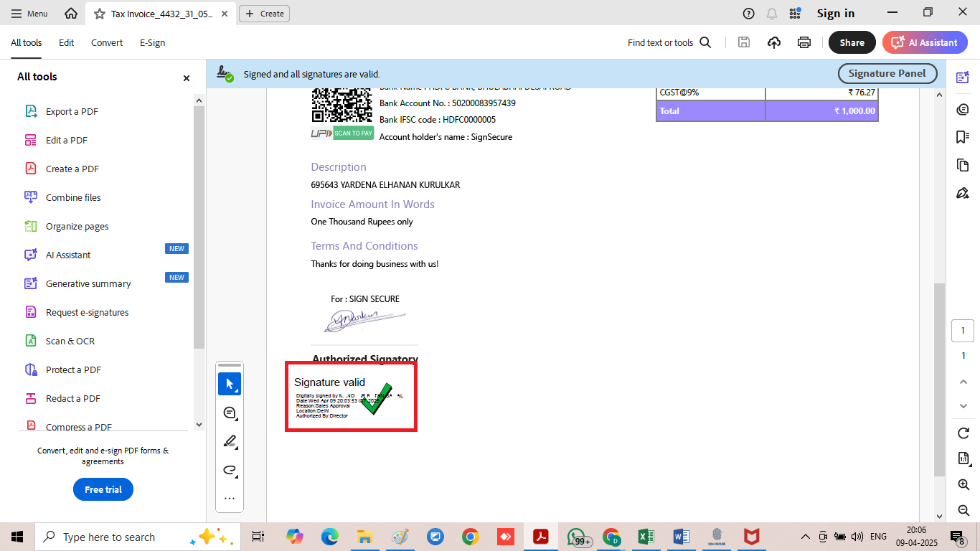This screenshot has width=980, height=551.
Task: Open Word from the taskbar
Action: 681,537
